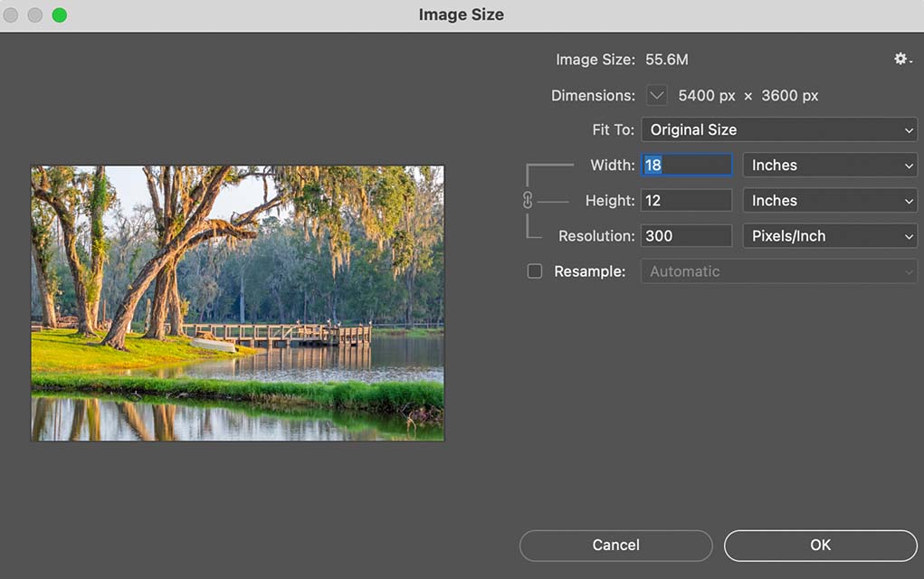Click the yellow minimize traffic light button
This screenshot has height=579, width=924.
click(35, 15)
